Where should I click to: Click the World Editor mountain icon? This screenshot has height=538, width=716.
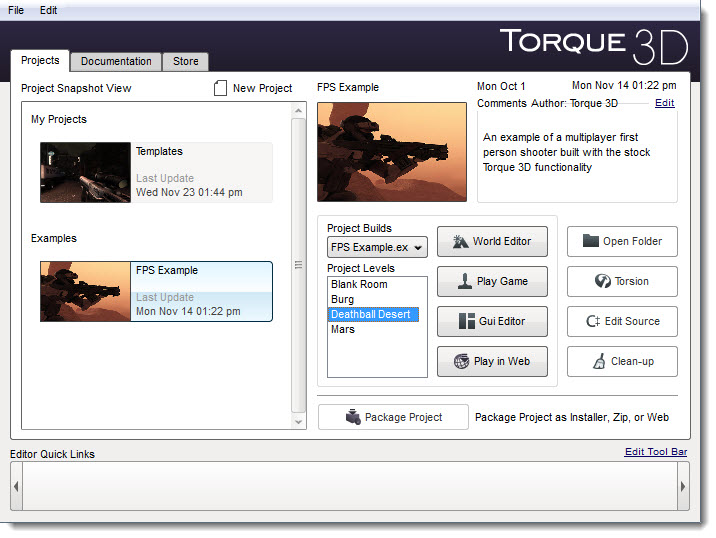(x=460, y=241)
